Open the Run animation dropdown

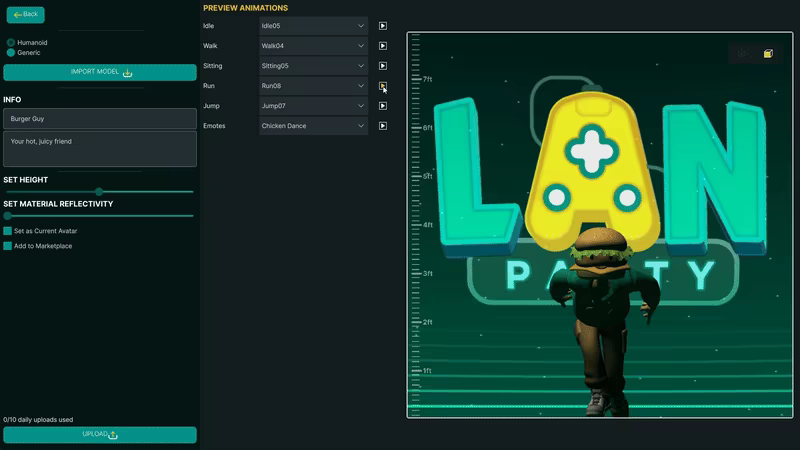[313, 86]
